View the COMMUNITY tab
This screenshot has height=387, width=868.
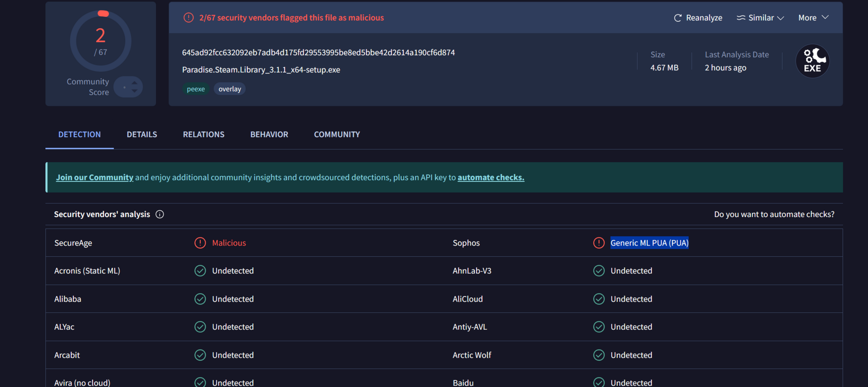[337, 134]
